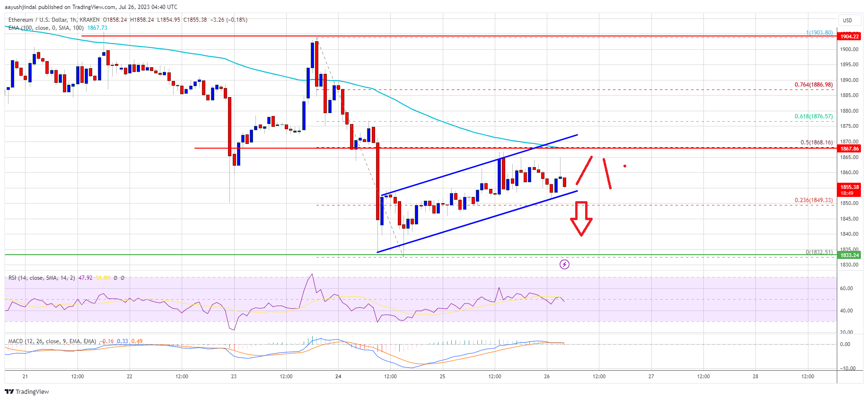Click the 1880.00 tick on price axis
868x400 pixels.
point(850,111)
